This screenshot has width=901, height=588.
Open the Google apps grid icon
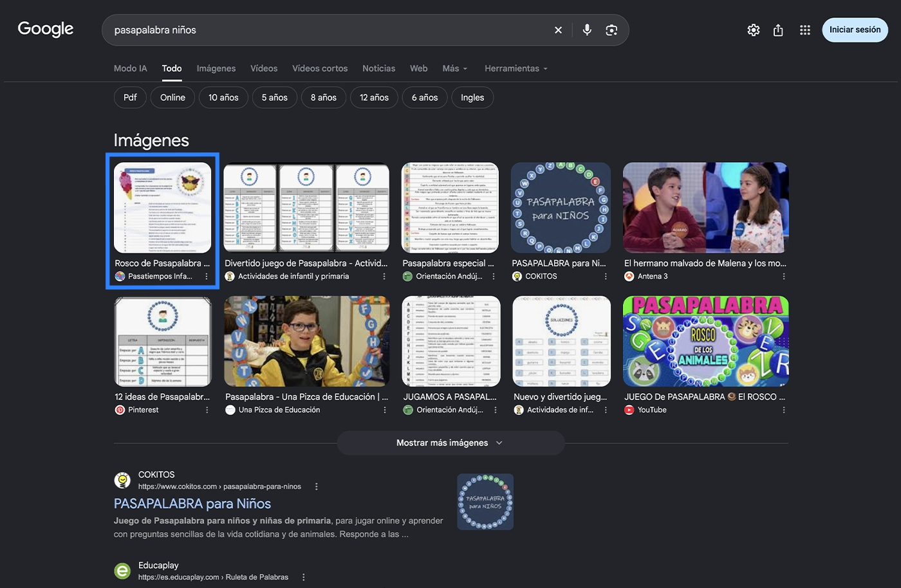[x=805, y=30]
